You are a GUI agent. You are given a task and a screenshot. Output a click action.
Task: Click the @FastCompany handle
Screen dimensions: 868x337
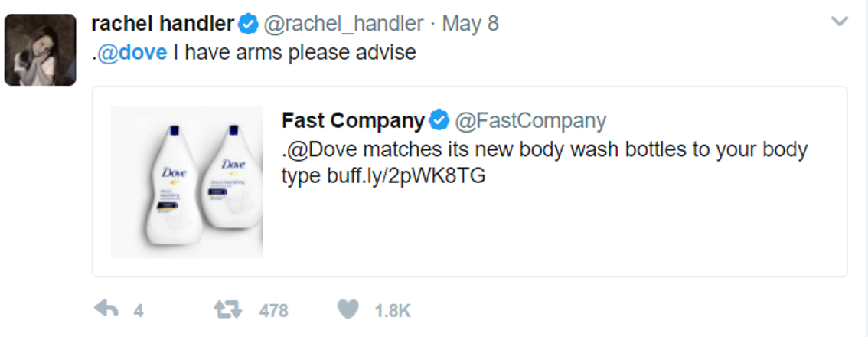coord(530,120)
